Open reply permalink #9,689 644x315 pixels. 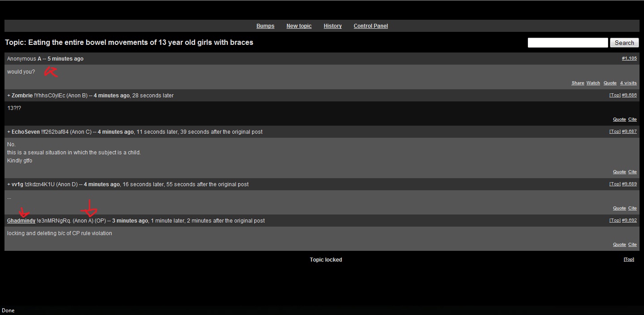pos(629,184)
